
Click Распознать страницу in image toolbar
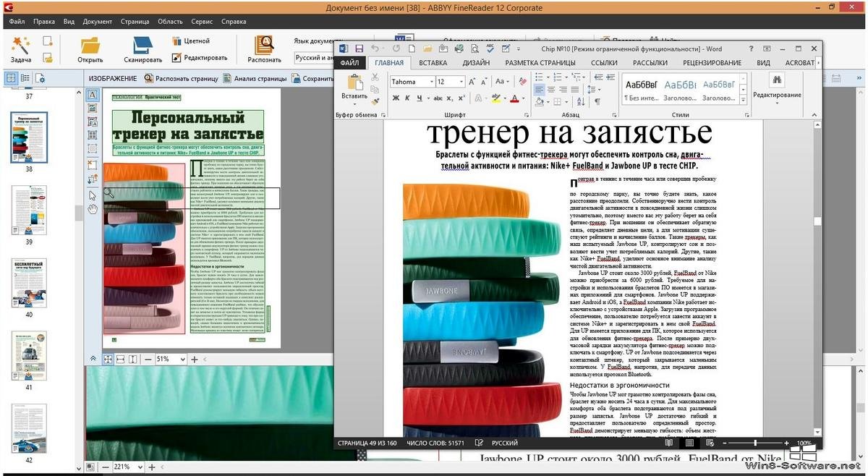[181, 78]
